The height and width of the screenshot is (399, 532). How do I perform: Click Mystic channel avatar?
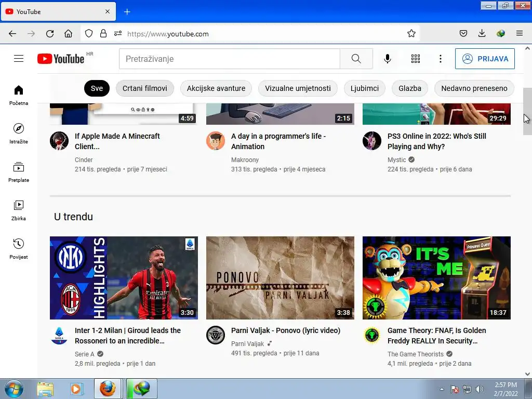coord(372,141)
